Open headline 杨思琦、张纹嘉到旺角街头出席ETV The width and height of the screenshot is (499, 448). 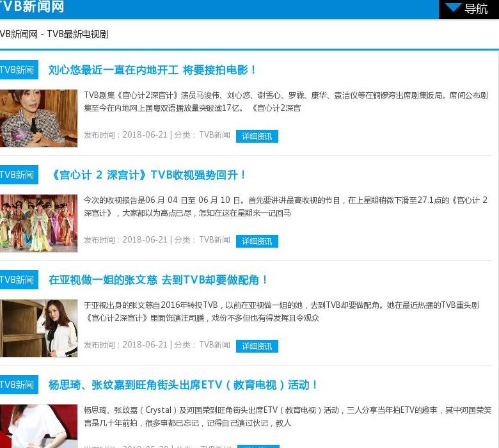point(183,385)
